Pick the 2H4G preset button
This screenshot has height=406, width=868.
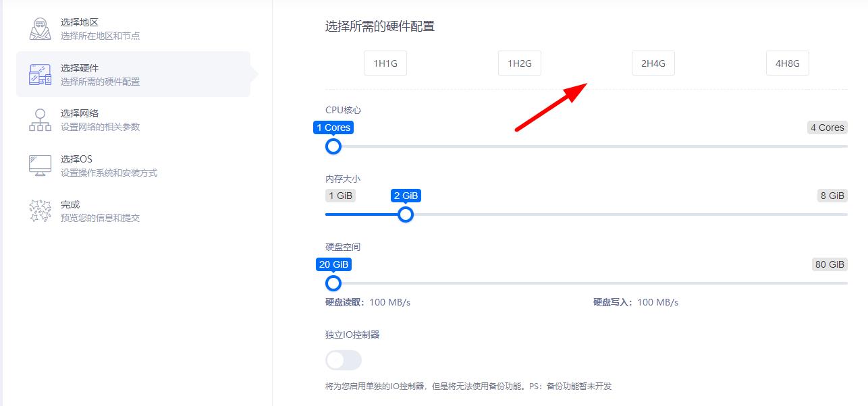tap(653, 63)
